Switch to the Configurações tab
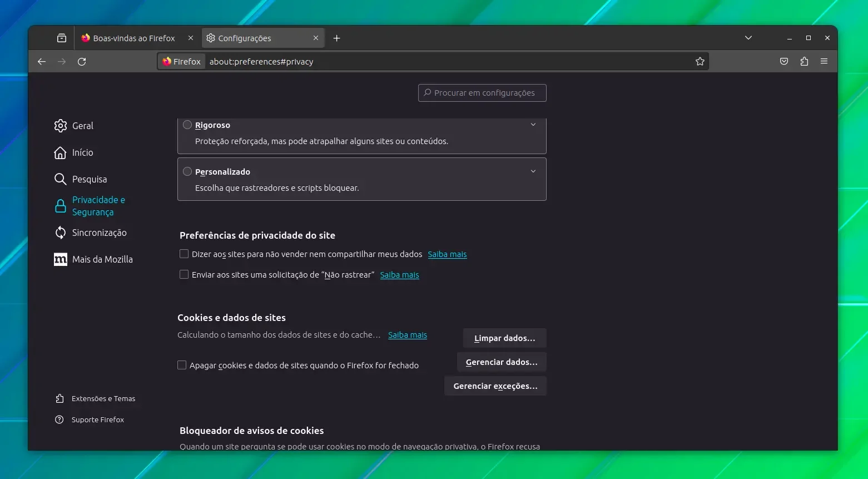This screenshot has width=868, height=479. click(x=263, y=38)
